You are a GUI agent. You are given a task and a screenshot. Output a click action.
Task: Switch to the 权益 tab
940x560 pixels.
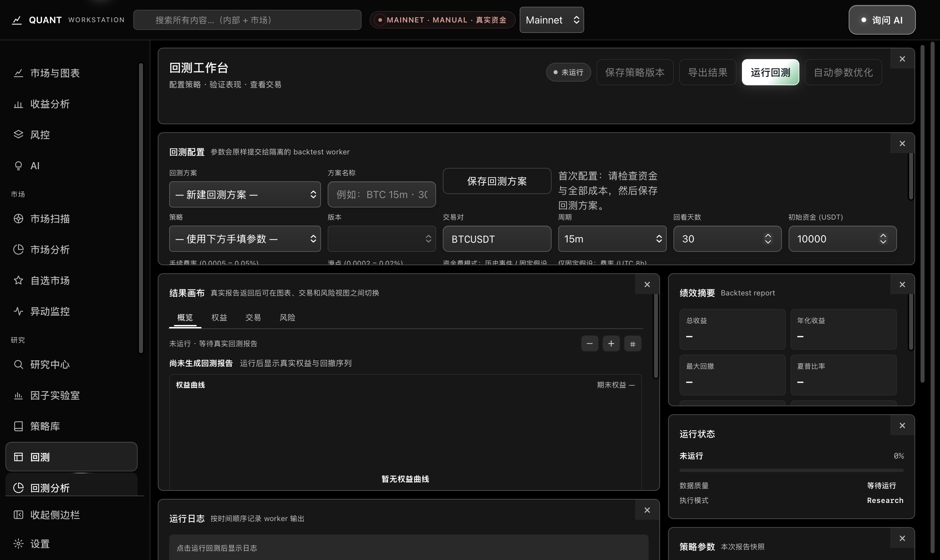[x=219, y=318]
